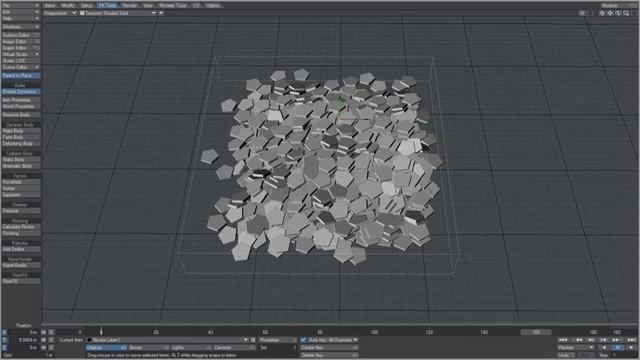Click the Y position value field
640x360 pixels.
coord(23,340)
